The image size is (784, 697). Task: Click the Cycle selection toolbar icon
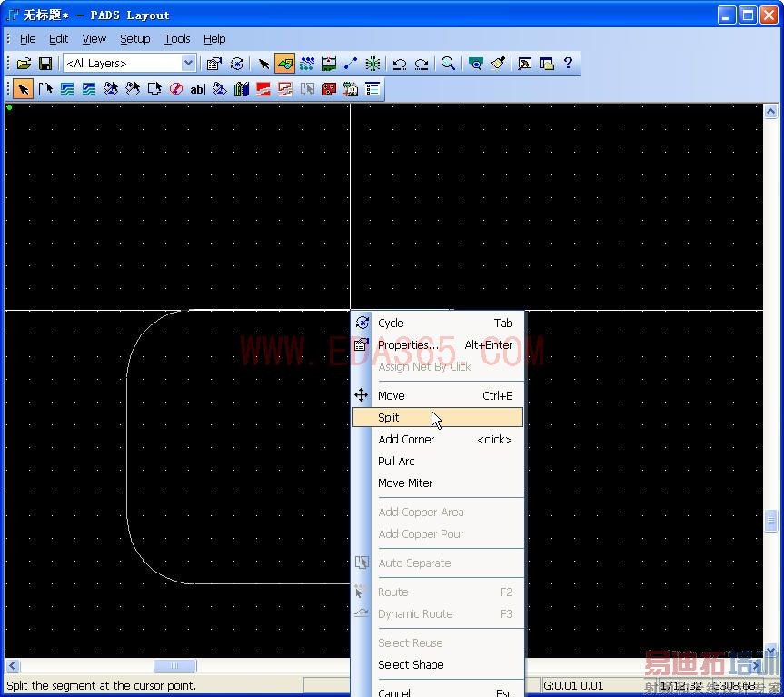237,64
